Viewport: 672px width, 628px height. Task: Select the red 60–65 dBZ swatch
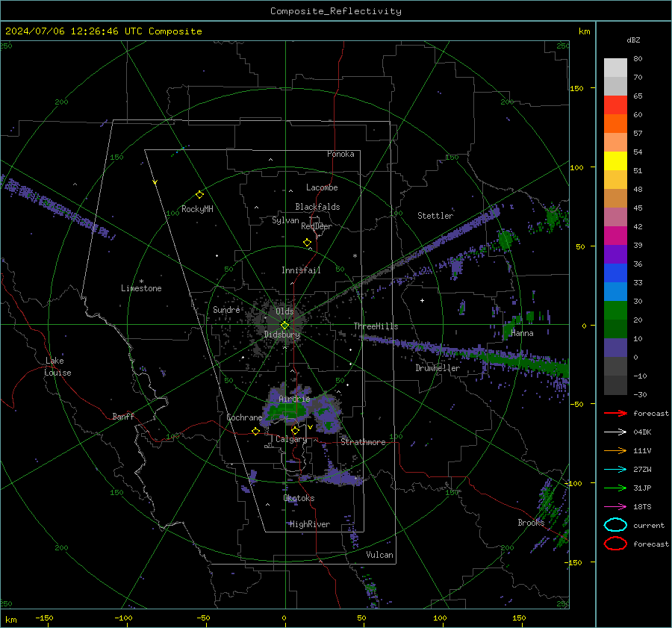(x=615, y=105)
